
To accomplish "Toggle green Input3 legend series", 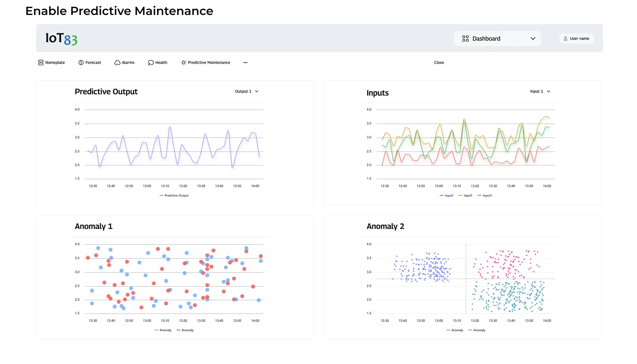I will [485, 196].
